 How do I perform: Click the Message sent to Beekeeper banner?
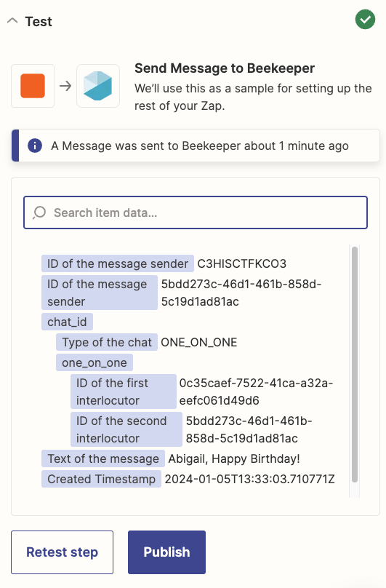[x=196, y=146]
